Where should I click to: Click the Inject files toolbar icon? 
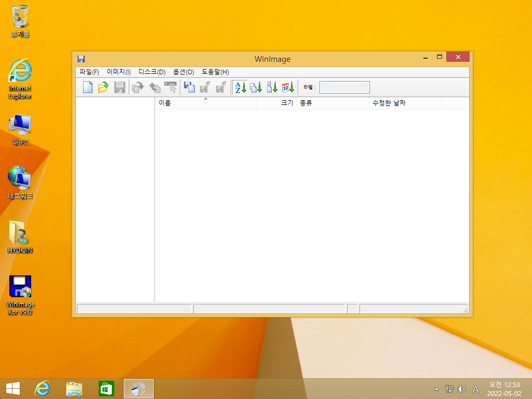point(138,87)
